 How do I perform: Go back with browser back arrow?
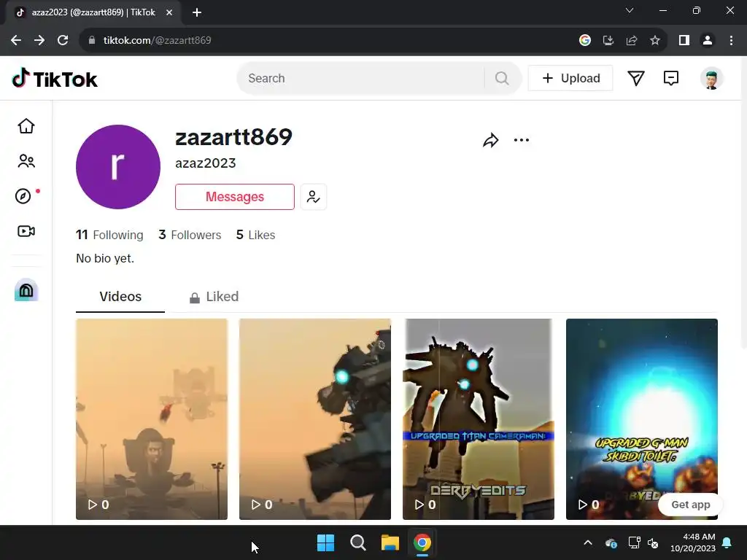click(x=16, y=41)
